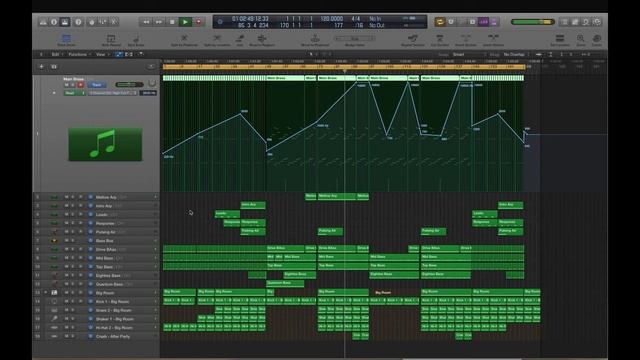Click the Split by Playhead toolbar icon
The width and height of the screenshot is (640, 360).
click(x=184, y=40)
